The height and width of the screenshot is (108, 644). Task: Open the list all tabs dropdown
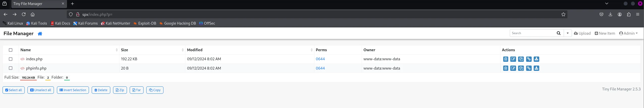[607, 4]
